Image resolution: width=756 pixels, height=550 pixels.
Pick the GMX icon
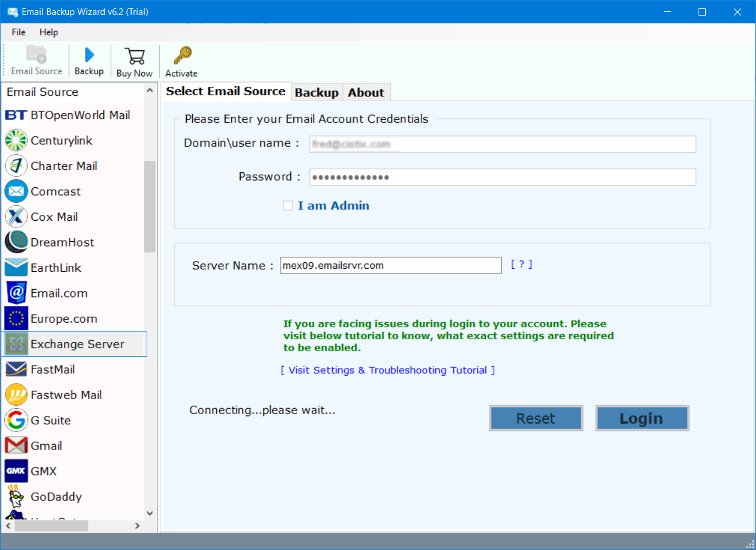point(16,471)
